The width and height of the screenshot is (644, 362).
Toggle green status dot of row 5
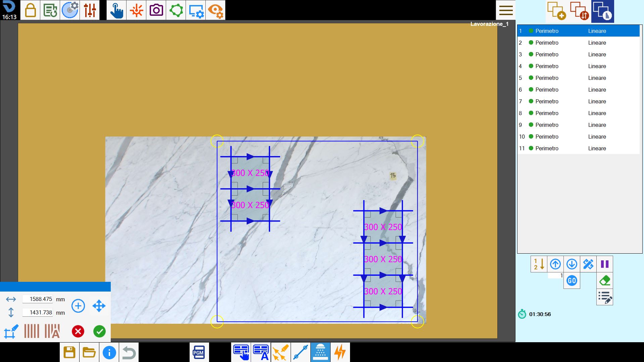(531, 78)
